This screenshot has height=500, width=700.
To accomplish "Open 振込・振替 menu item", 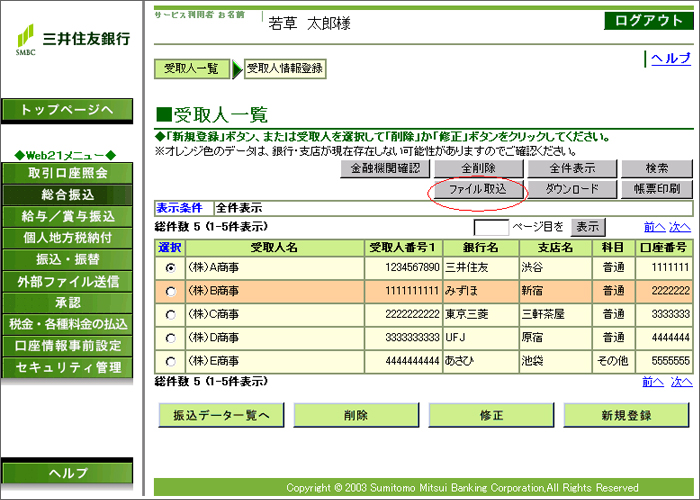I will [x=67, y=259].
